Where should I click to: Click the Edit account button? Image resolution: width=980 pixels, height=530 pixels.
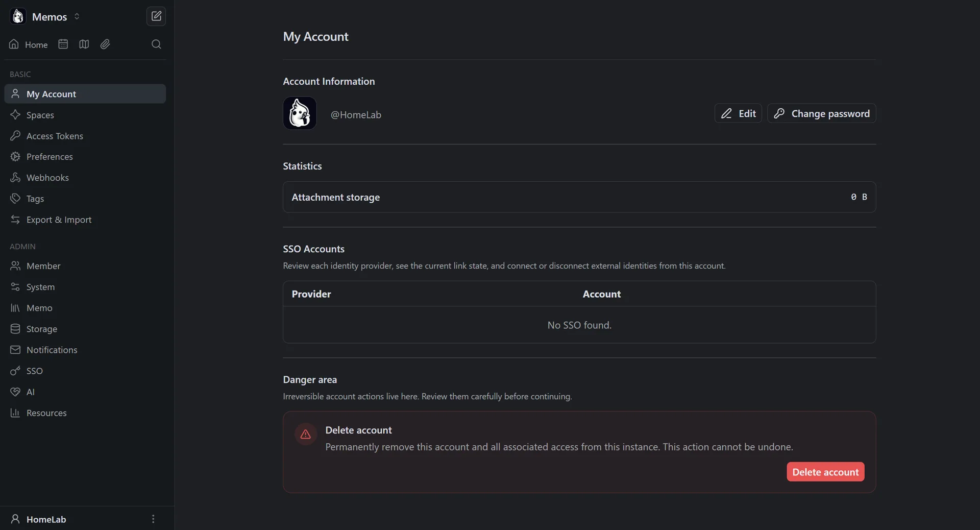coord(738,113)
